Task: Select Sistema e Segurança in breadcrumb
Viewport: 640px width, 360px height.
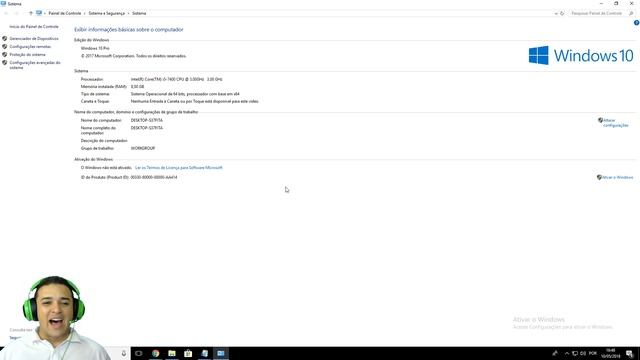Action: tap(107, 13)
